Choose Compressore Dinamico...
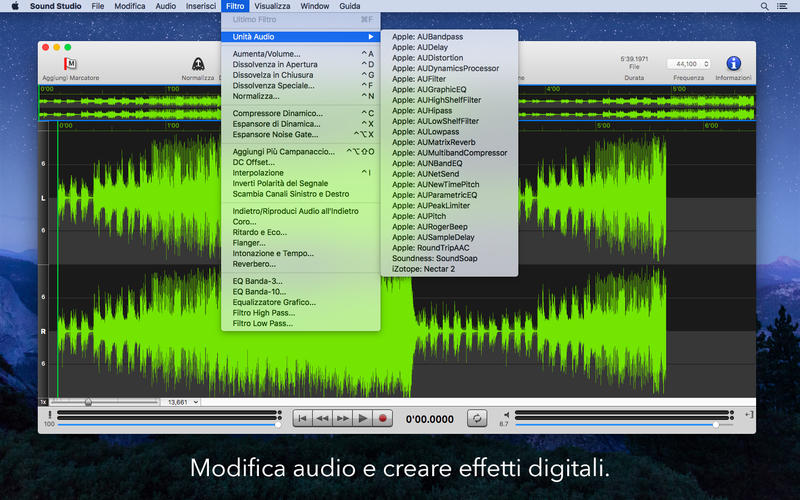This screenshot has width=800, height=500. coord(301,113)
